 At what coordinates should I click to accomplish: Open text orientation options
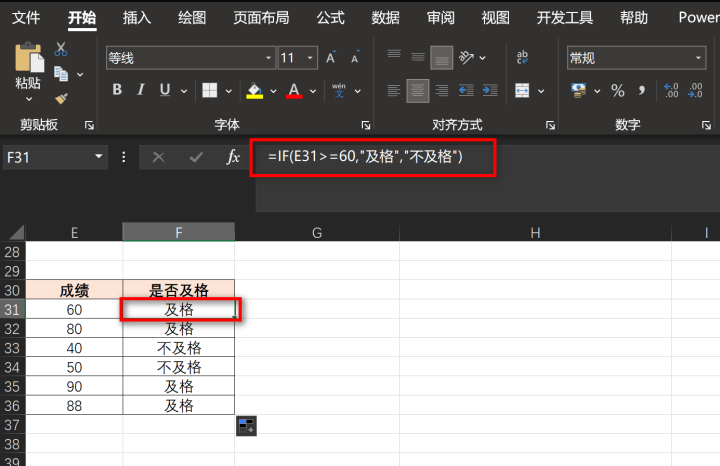467,57
